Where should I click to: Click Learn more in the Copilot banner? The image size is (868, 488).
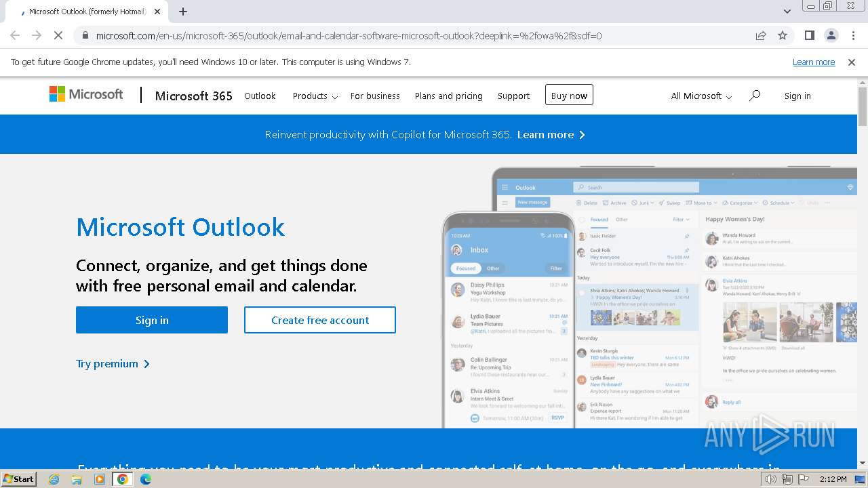551,134
